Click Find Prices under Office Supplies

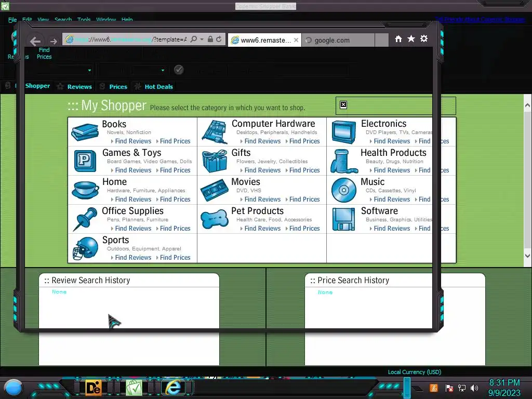click(x=175, y=229)
